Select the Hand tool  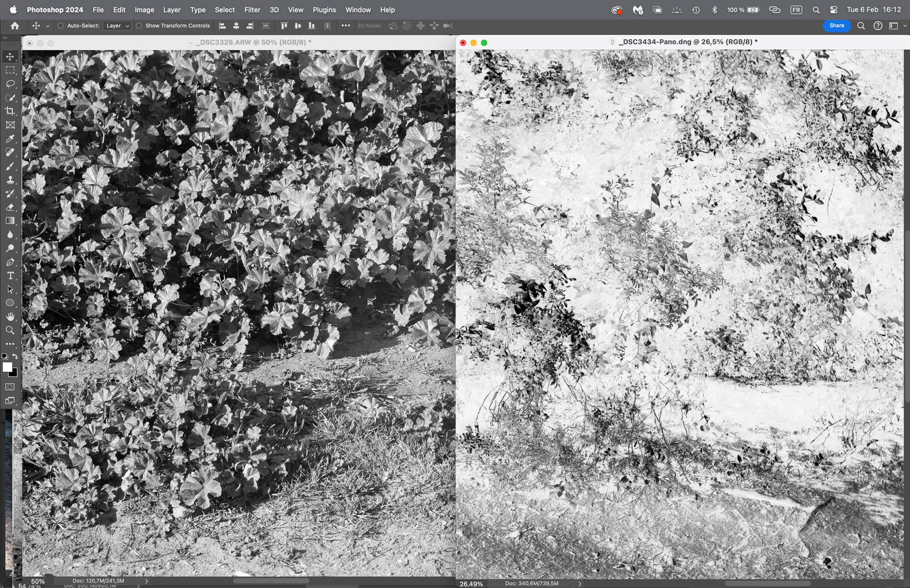[x=10, y=316]
